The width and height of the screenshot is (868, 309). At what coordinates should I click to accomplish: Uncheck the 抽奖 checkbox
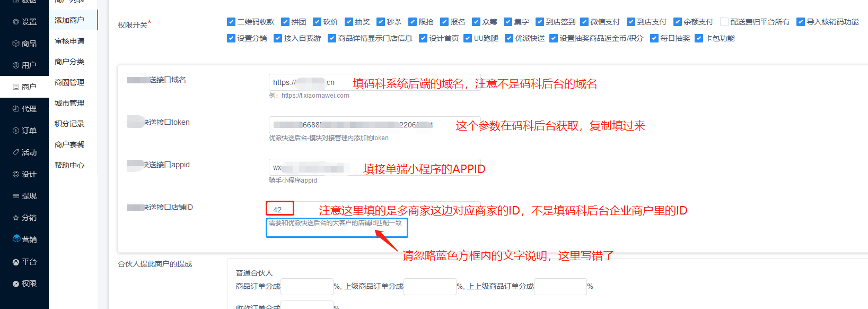pyautogui.click(x=349, y=22)
